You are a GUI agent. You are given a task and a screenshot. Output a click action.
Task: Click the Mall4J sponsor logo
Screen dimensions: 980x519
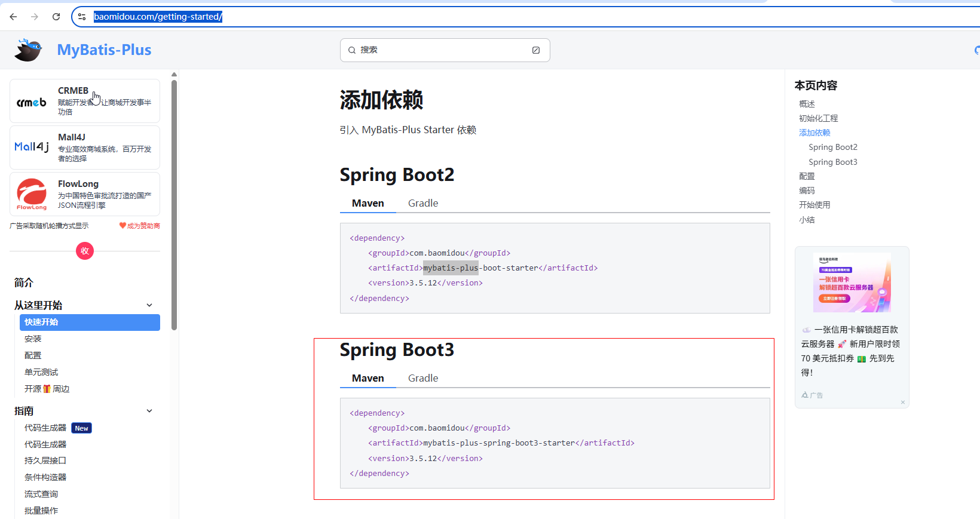point(32,147)
